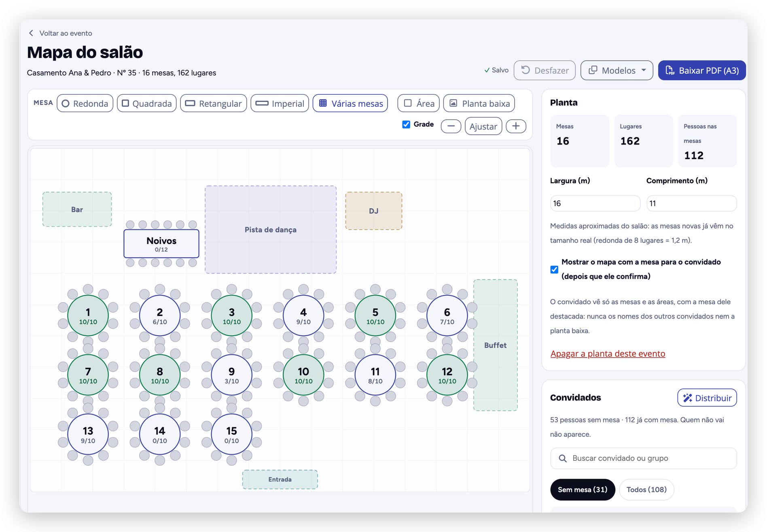
Task: Click Apagar a planta deste evento link
Action: click(608, 354)
